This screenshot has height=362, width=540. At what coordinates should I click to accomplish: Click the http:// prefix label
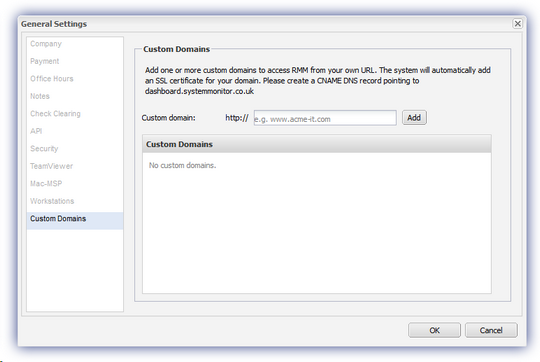pyautogui.click(x=237, y=118)
